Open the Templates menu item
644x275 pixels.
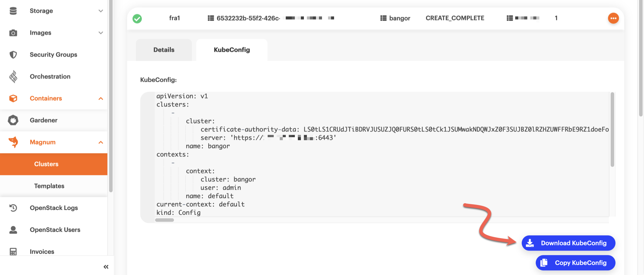click(49, 186)
